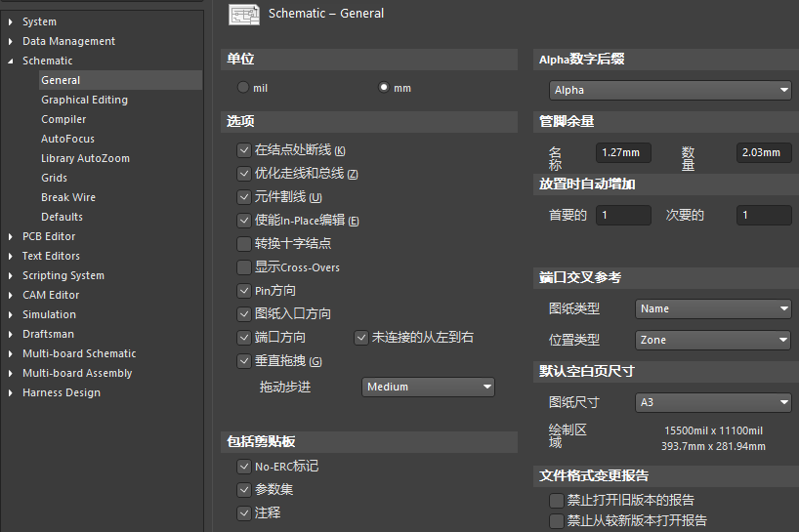Screen dimensions: 799x532
Task: Open the 图纸尺寸 A3 dropdown
Action: coord(713,402)
